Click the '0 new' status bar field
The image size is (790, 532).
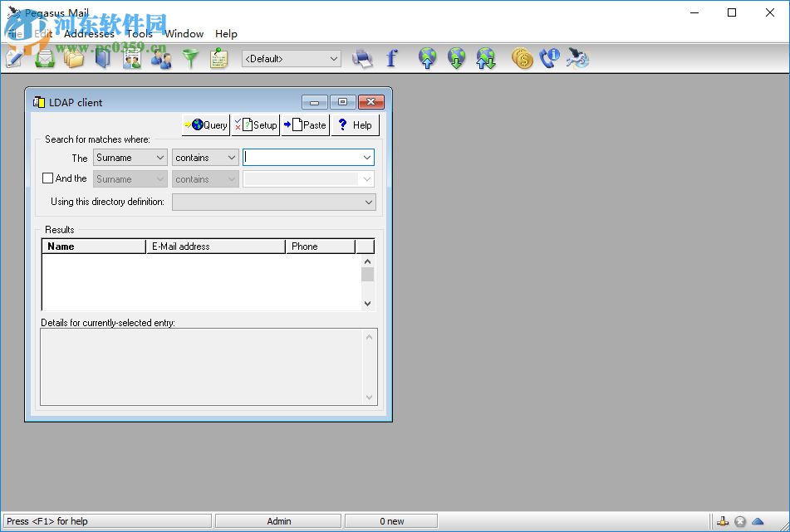391,521
